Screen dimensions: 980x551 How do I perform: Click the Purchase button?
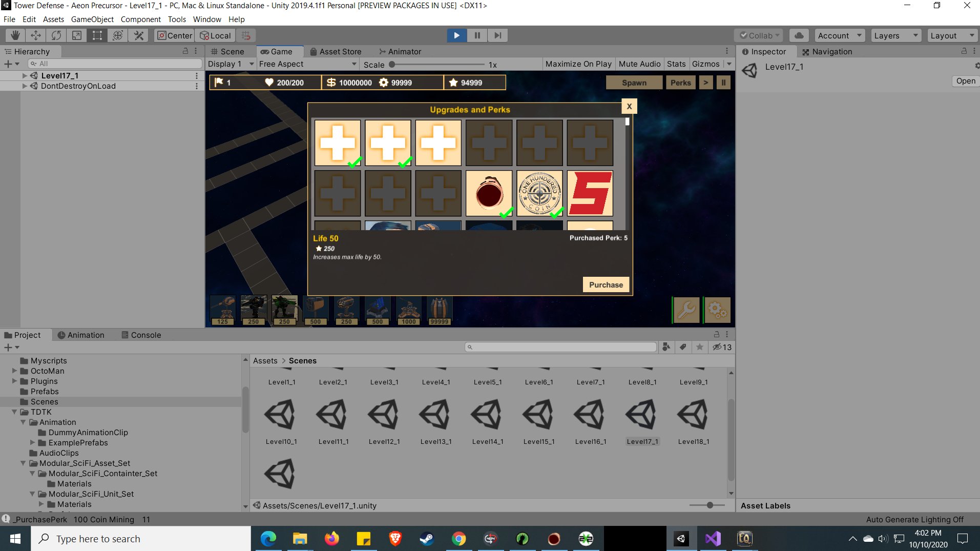(x=606, y=284)
